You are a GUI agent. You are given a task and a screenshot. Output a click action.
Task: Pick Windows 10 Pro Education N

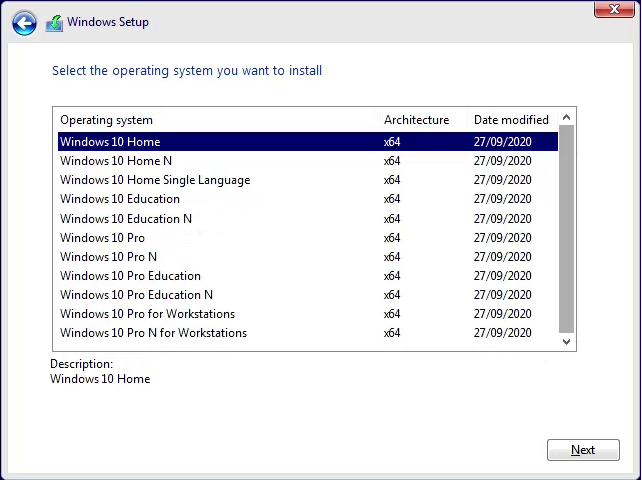308,295
